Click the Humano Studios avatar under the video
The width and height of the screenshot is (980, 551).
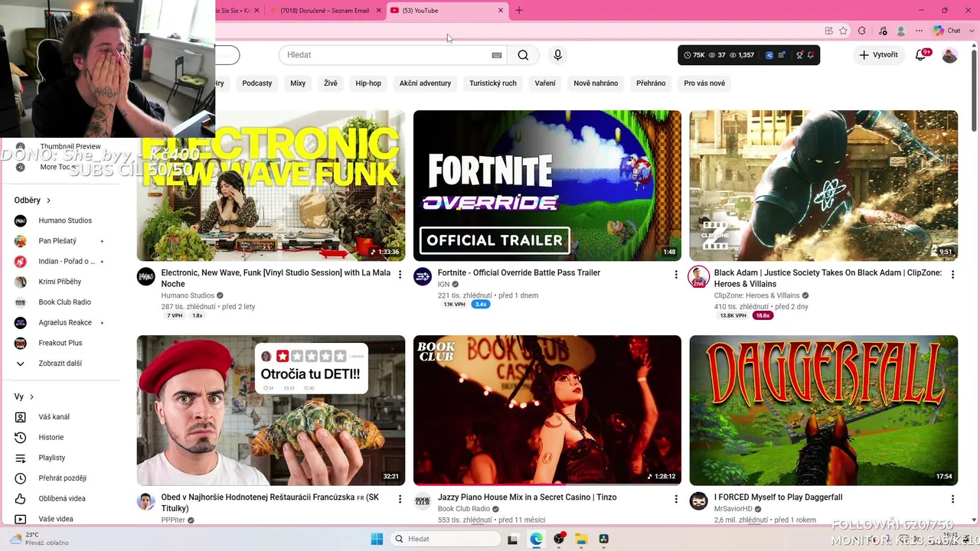coord(146,276)
